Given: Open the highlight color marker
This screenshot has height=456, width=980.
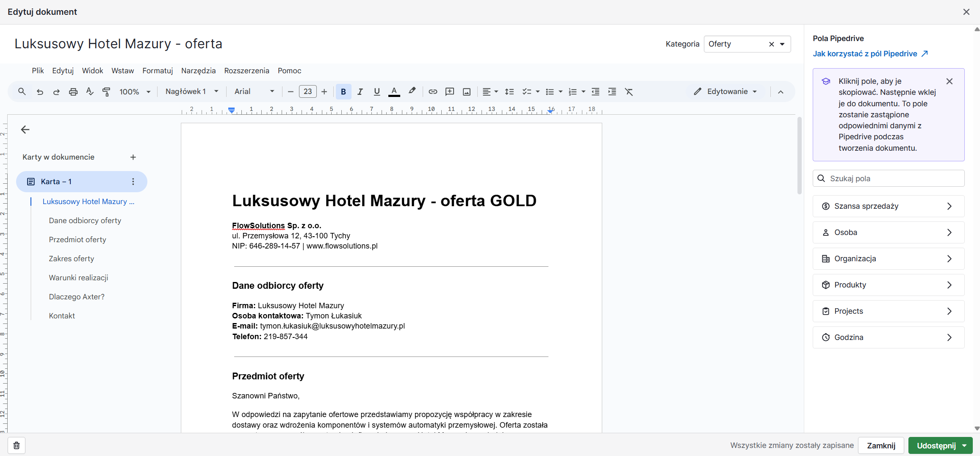Looking at the screenshot, I should pyautogui.click(x=412, y=91).
